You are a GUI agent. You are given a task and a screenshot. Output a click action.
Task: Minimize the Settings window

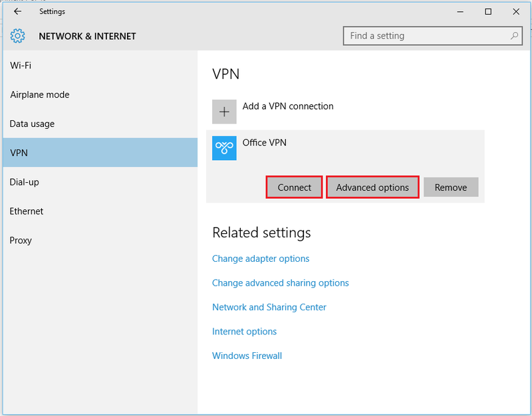[460, 11]
